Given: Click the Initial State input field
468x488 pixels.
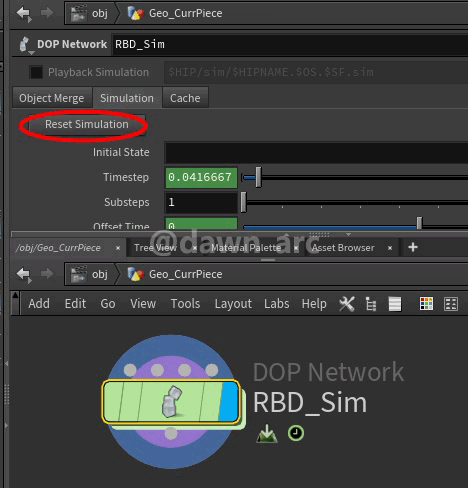Looking at the screenshot, I should [316, 153].
